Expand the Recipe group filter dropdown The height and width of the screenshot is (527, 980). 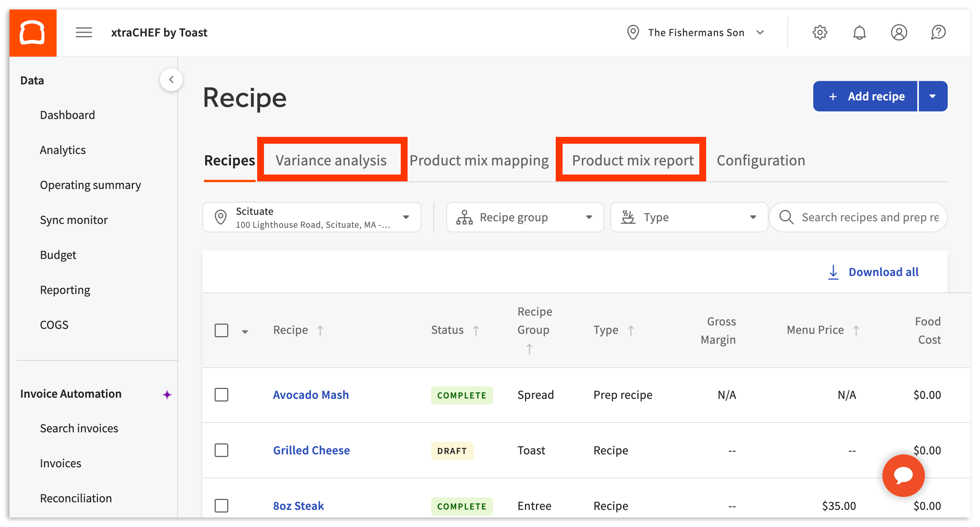pos(525,217)
